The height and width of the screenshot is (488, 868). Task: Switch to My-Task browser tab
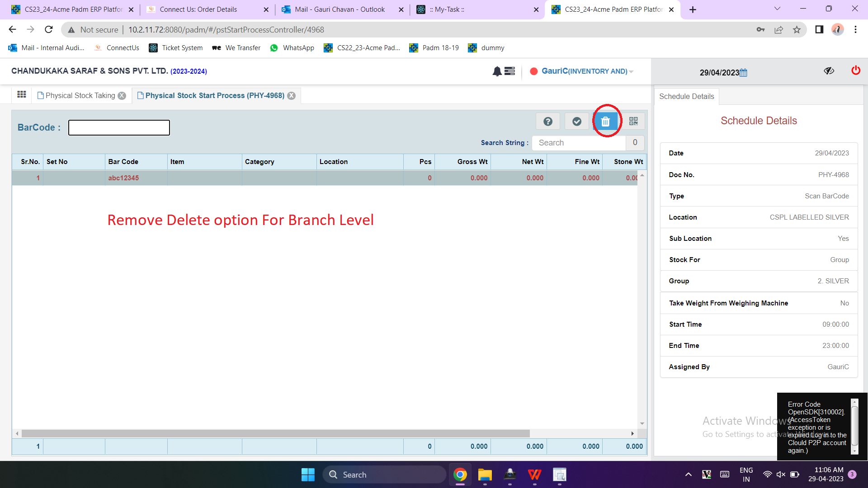478,9
